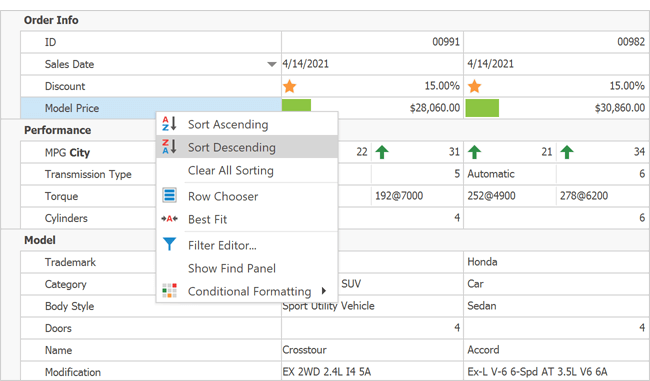Select the MPG City row header
Image resolution: width=650 pixels, height=381 pixels.
point(88,152)
